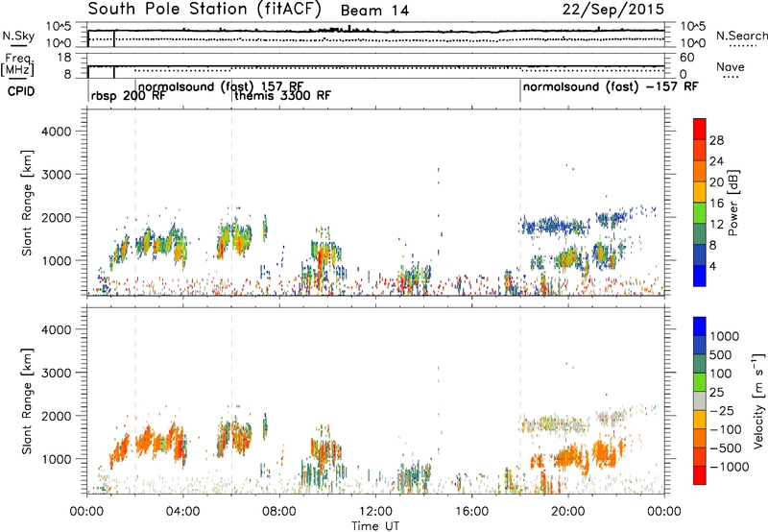Click the velocity panel 'Slant Range [km]' label
The width and height of the screenshot is (768, 532).
(x=28, y=400)
